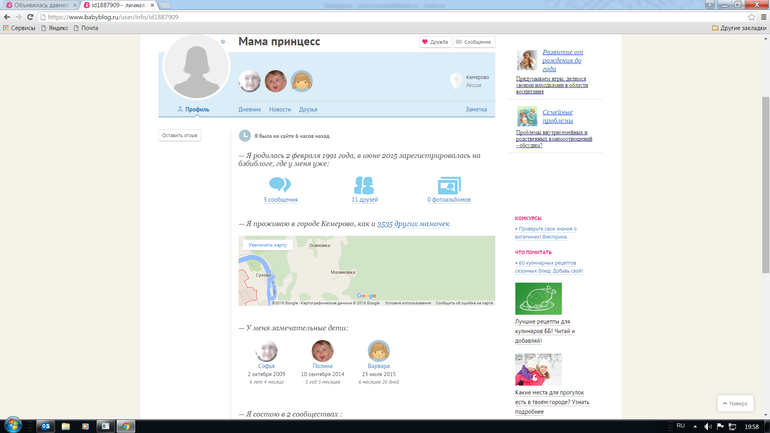This screenshot has width=770, height=433.
Task: Click Увеличить карту to enlarge map
Action: pos(268,244)
